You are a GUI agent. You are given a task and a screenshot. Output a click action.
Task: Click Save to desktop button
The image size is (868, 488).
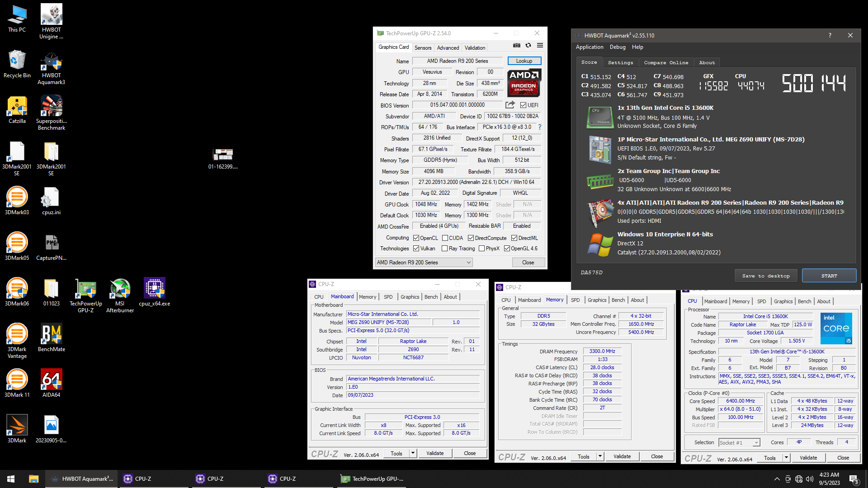point(766,276)
